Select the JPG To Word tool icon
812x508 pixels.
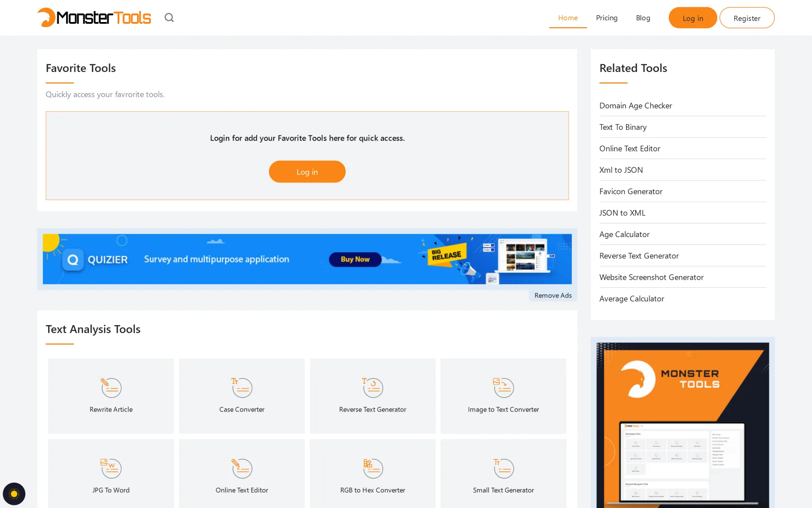[x=111, y=468]
